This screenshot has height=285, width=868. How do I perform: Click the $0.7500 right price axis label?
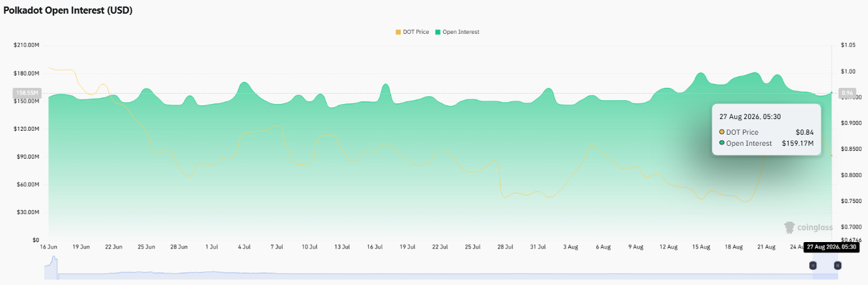851,202
